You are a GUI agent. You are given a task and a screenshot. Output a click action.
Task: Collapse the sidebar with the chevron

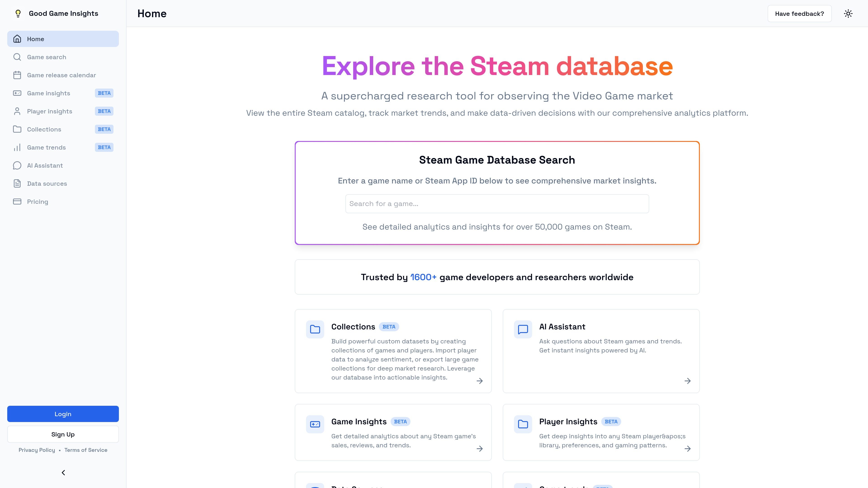[63, 472]
